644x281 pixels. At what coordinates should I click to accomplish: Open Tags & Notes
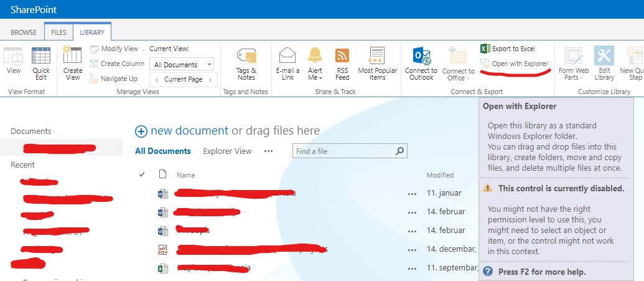(246, 64)
